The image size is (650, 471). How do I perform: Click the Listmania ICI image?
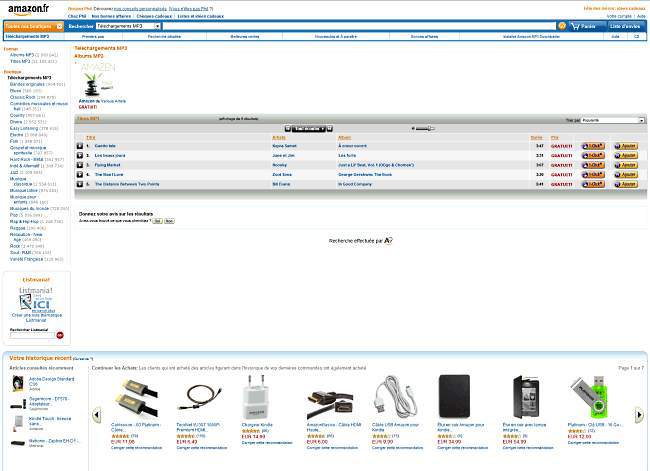coord(36,300)
